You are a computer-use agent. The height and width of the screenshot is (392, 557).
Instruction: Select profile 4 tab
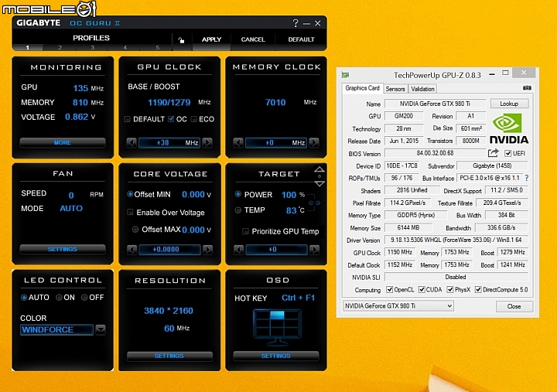125,48
